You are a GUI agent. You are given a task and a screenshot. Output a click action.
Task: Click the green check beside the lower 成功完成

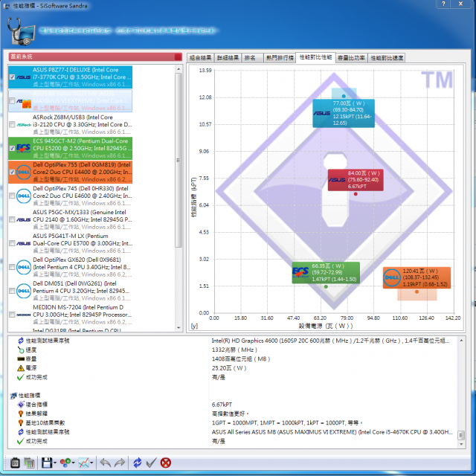pyautogui.click(x=21, y=441)
